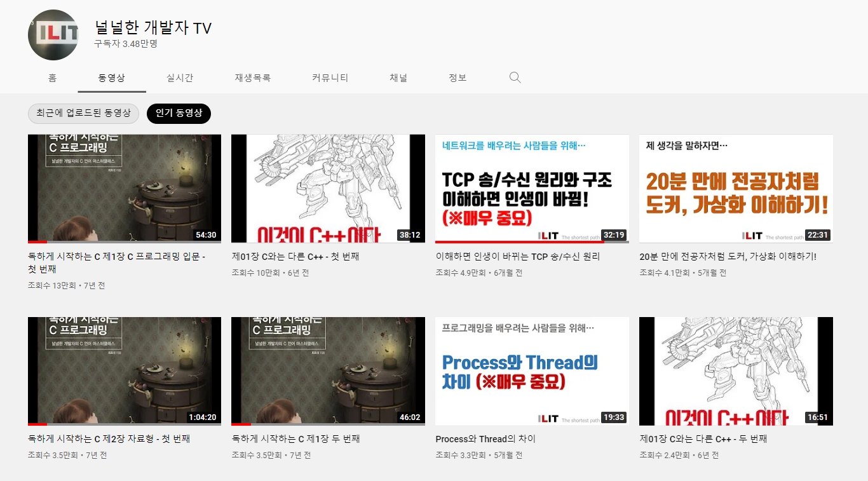Click the metadata 조회수 2.4만회 • 6년 전

[679, 455]
